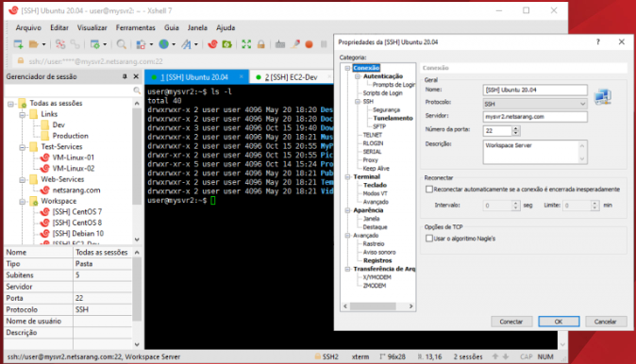Image resolution: width=636 pixels, height=364 pixels.
Task: Open the globe encoding toolbar icon
Action: tap(164, 44)
